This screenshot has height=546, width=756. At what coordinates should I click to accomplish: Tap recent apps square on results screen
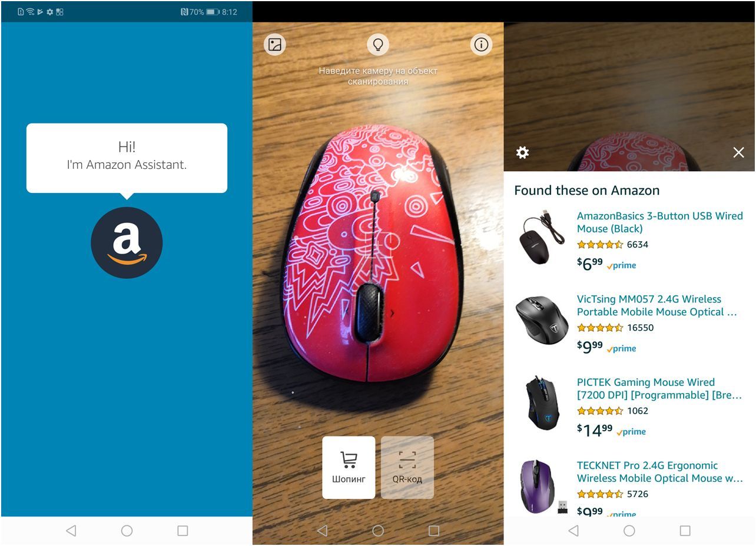coord(685,531)
